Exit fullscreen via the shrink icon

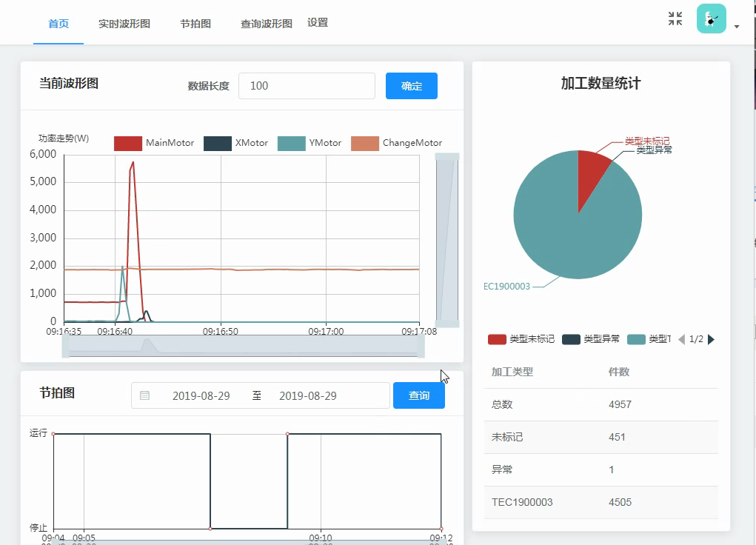click(675, 19)
